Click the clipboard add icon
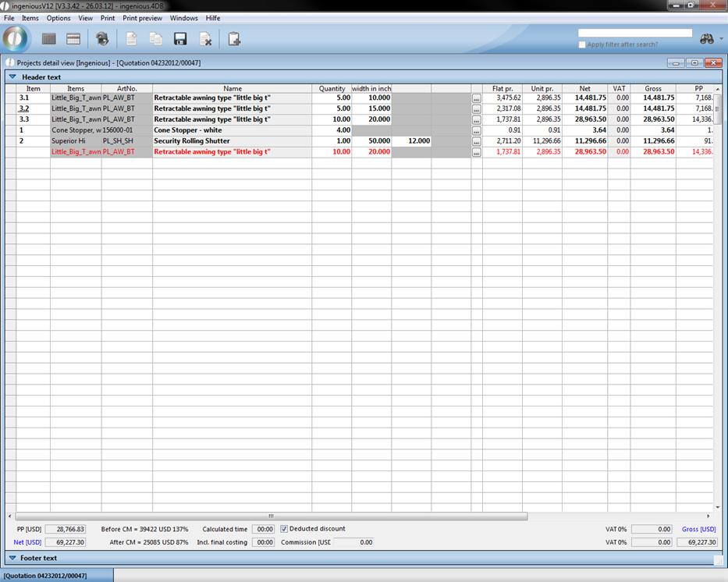The image size is (728, 582). (233, 39)
